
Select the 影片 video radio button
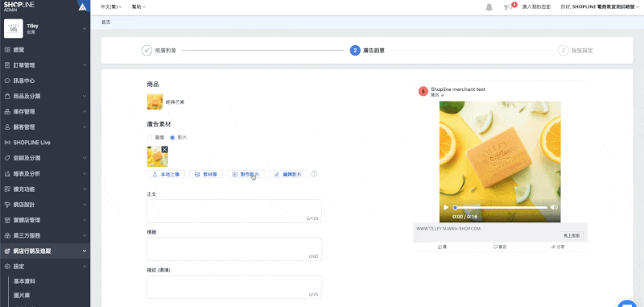[x=172, y=138]
